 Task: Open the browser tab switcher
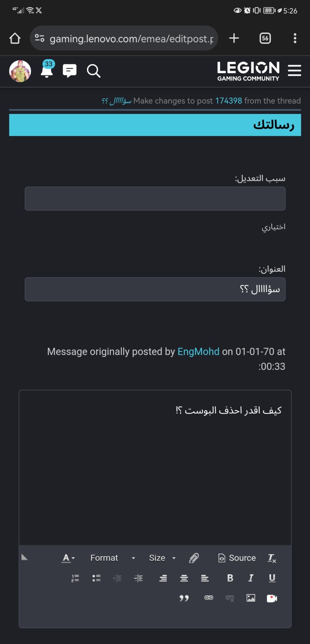[x=265, y=38]
